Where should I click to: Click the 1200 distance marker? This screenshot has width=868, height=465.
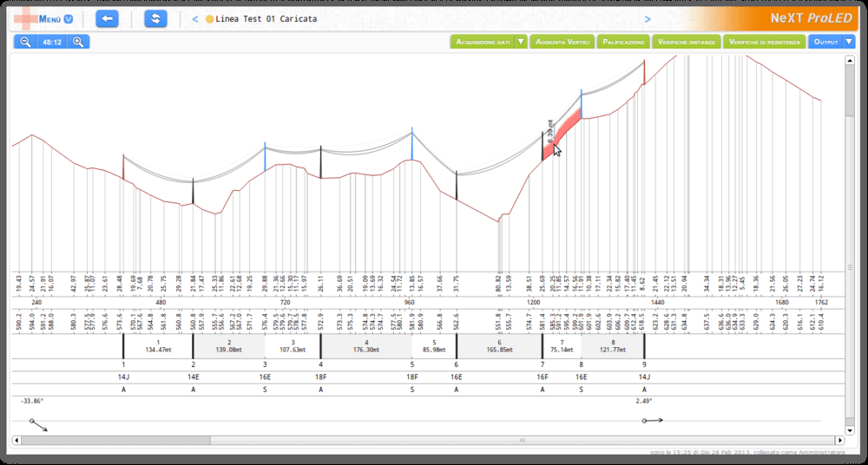tap(534, 303)
